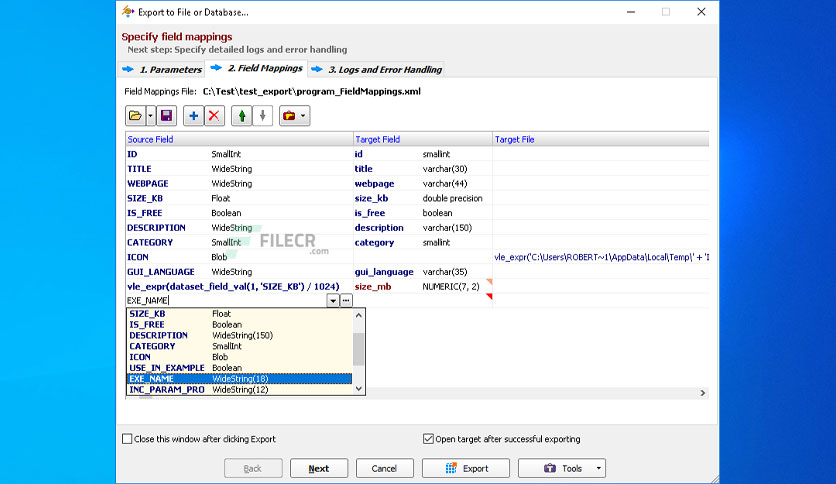Click target type varchar(150)
Viewport: 836px width, 484px height.
click(447, 228)
